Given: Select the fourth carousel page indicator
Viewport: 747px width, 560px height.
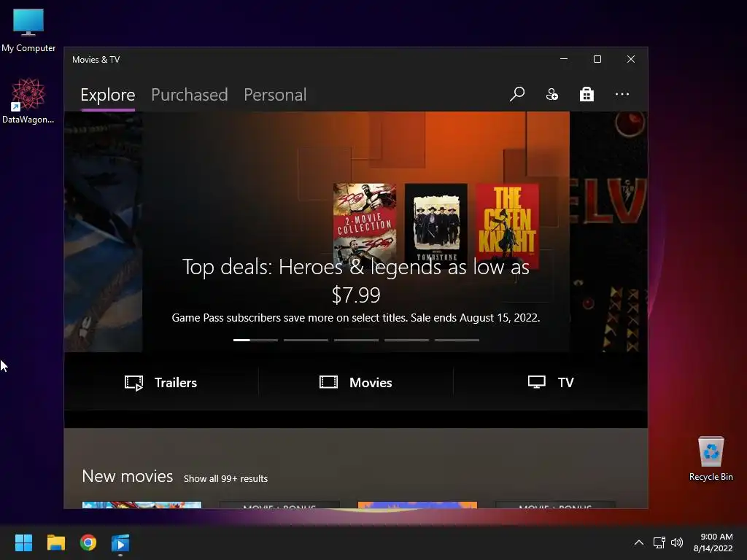Looking at the screenshot, I should pyautogui.click(x=406, y=340).
